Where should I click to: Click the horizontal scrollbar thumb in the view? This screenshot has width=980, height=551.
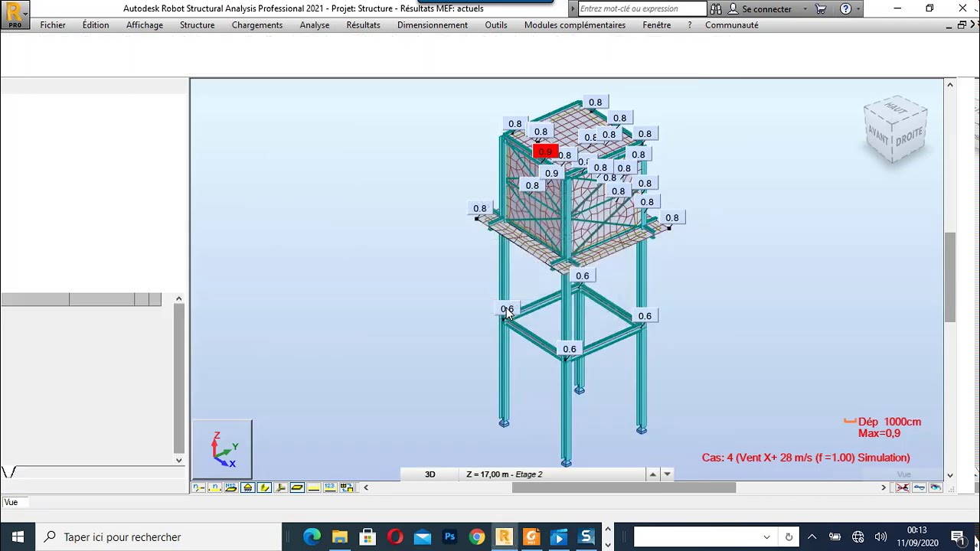coord(624,487)
